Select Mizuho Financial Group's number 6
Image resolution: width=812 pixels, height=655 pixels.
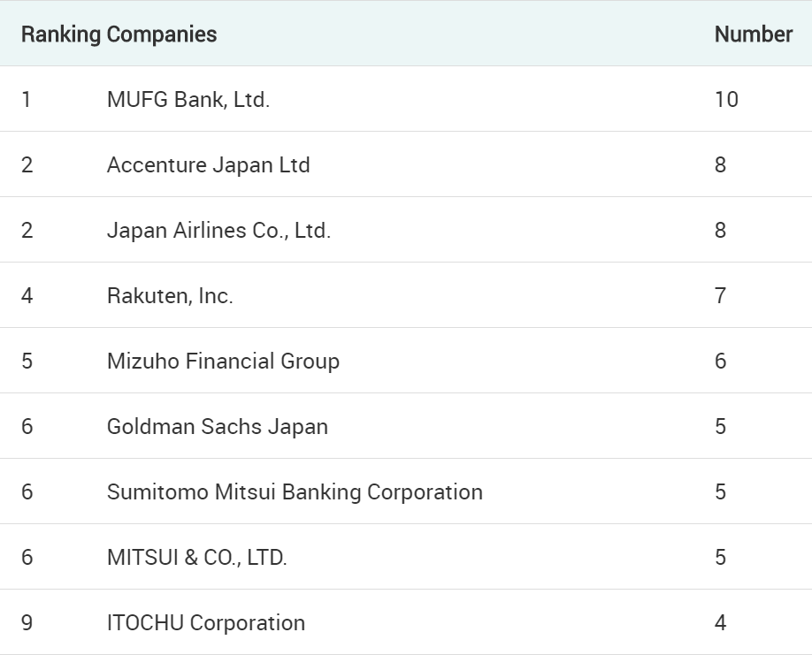point(720,362)
